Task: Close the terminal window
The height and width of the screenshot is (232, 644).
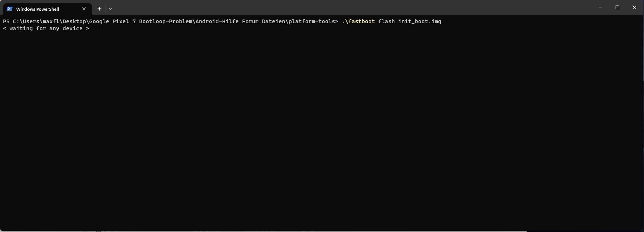Action: coord(634,7)
